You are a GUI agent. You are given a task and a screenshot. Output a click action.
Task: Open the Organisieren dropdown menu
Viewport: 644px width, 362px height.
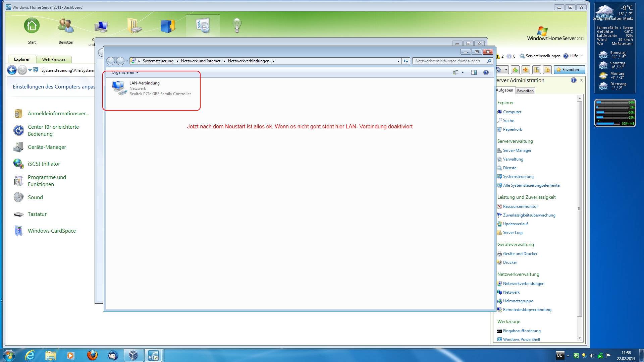point(125,72)
